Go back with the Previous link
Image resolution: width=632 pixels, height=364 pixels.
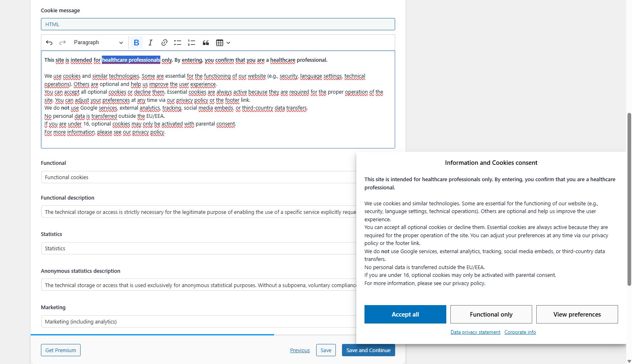[300, 351]
